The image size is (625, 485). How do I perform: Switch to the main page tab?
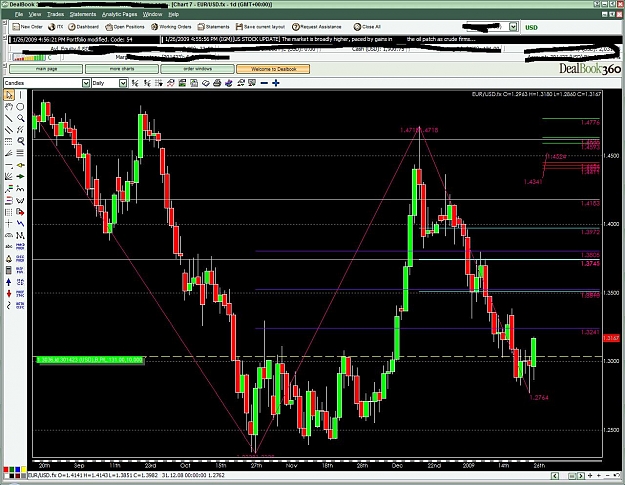pyautogui.click(x=46, y=69)
